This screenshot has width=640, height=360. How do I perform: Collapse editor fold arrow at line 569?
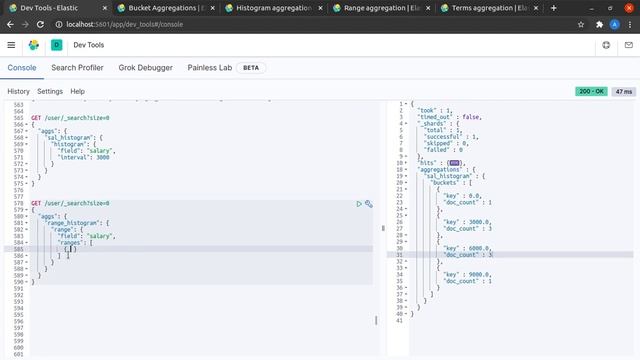click(27, 144)
